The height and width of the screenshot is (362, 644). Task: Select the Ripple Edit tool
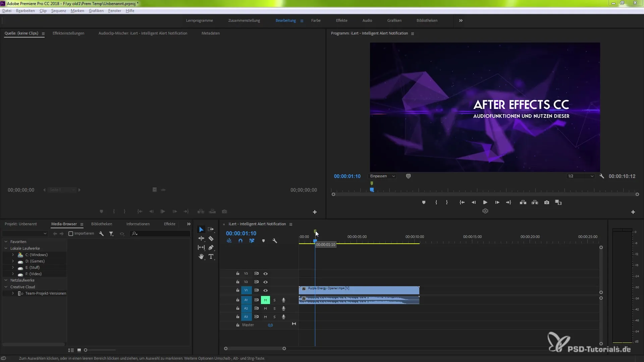coord(201,238)
